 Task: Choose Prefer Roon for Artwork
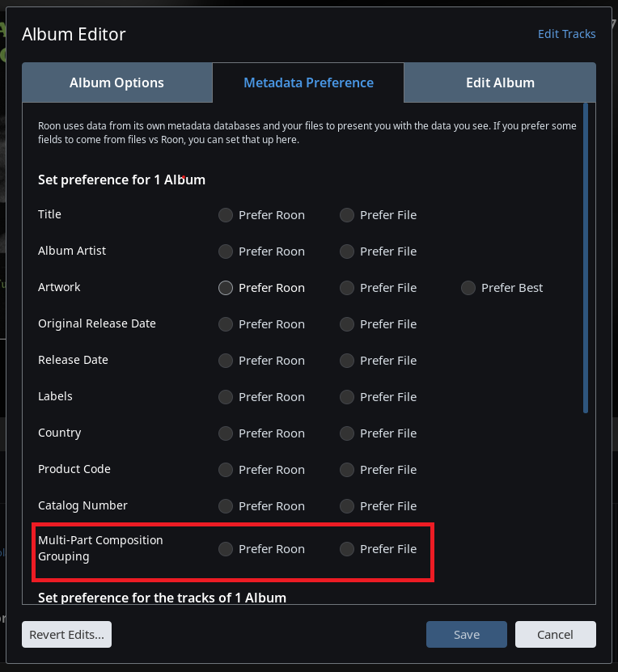coord(226,288)
